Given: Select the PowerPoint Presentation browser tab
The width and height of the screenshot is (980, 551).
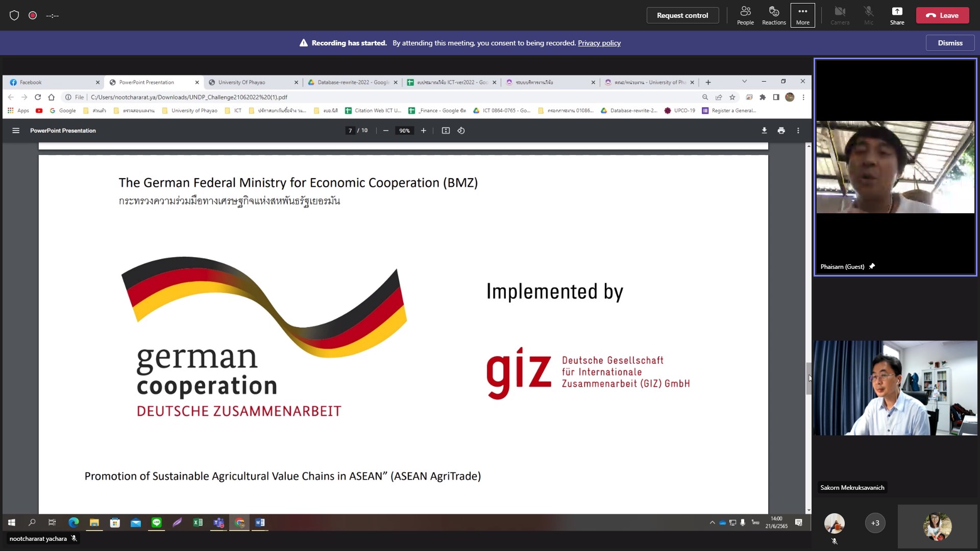Looking at the screenshot, I should [x=154, y=82].
